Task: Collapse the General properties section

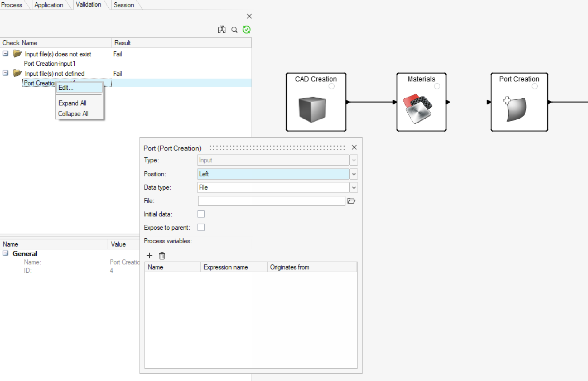Action: point(6,253)
